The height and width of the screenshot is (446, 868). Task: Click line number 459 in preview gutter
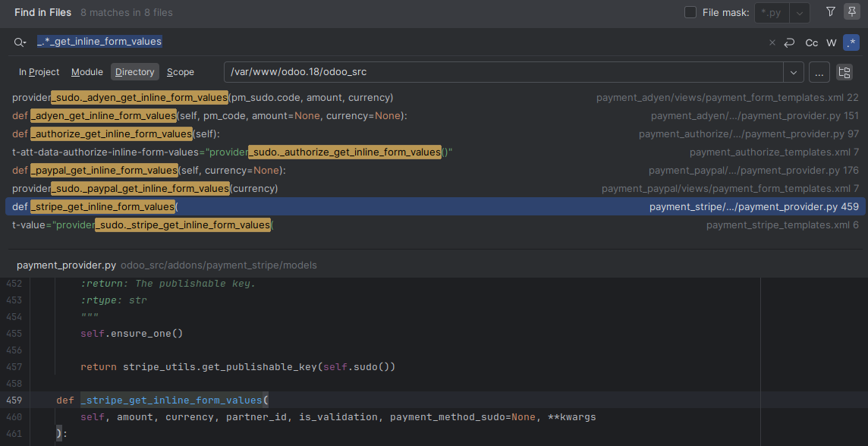click(14, 400)
